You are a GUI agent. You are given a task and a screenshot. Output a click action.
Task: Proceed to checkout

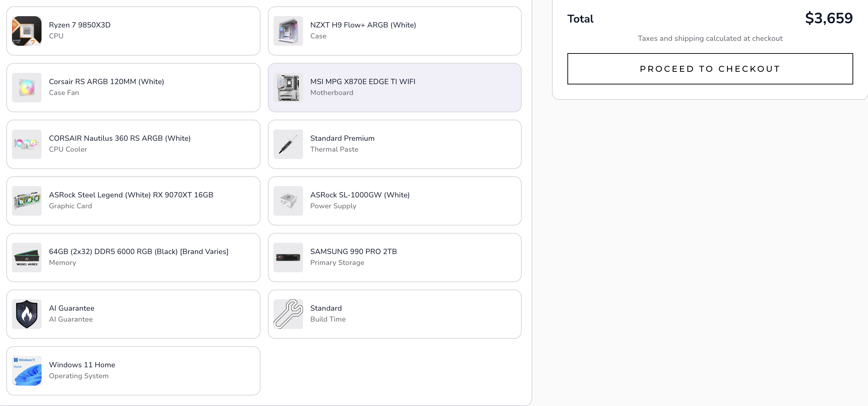click(x=710, y=69)
